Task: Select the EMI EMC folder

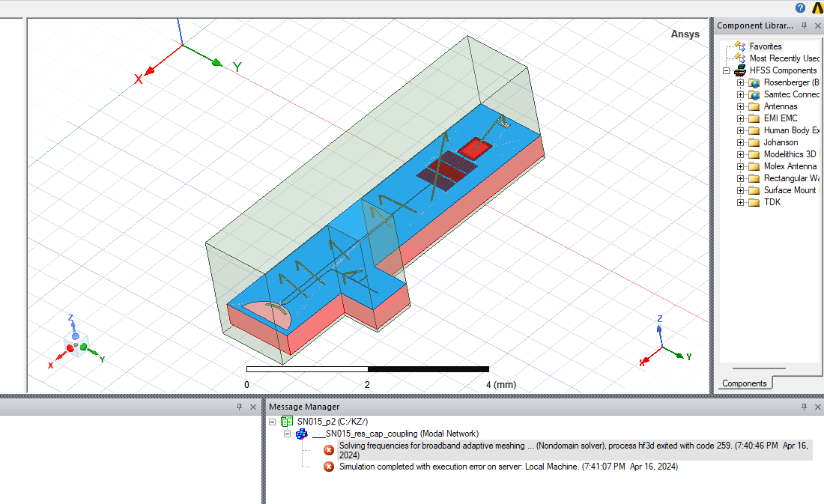Action: (x=780, y=118)
